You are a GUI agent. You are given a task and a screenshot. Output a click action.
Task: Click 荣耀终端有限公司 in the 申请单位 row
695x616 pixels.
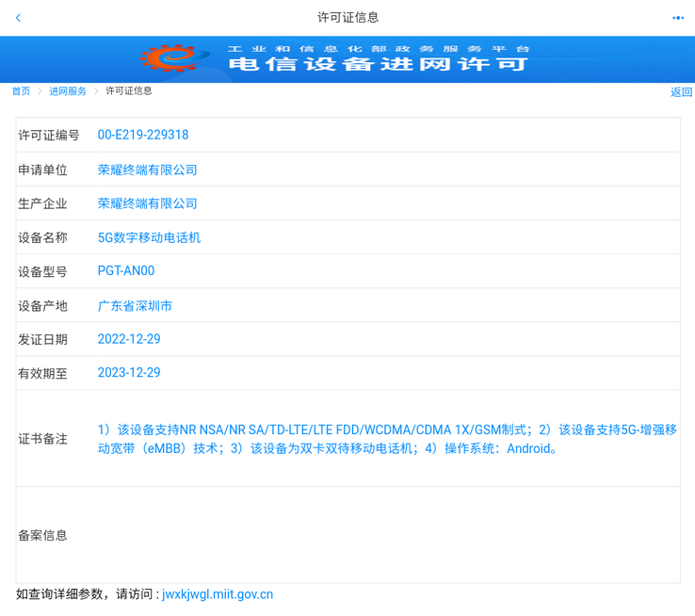pyautogui.click(x=148, y=170)
